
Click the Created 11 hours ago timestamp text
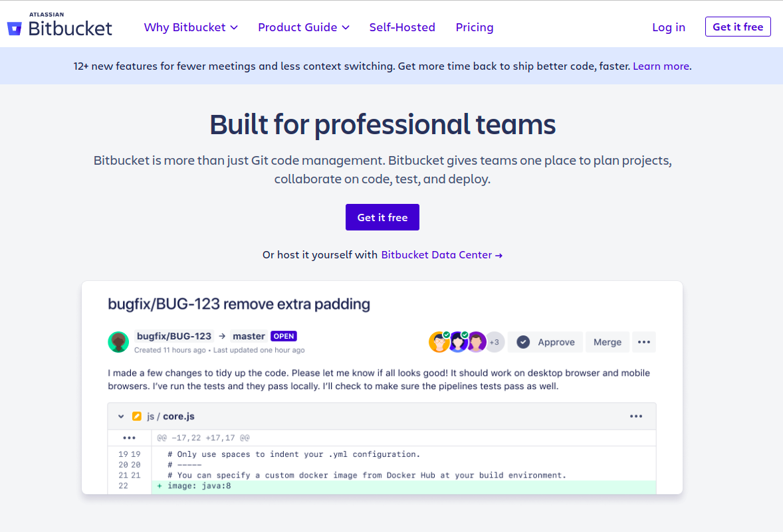169,350
